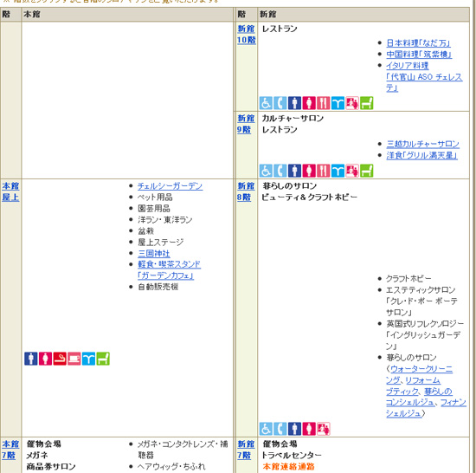This screenshot has width=476, height=473.
Task: Click baby care room icon in 新館8階 row
Action: (324, 429)
